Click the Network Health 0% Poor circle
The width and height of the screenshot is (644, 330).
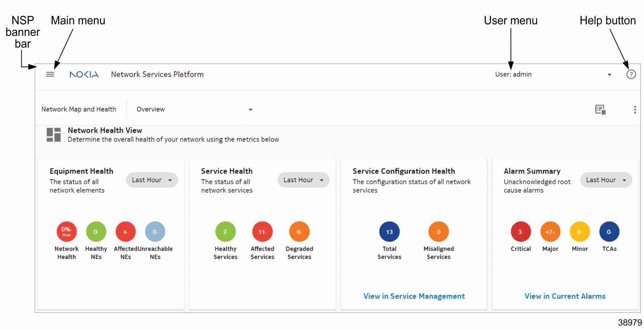[67, 231]
